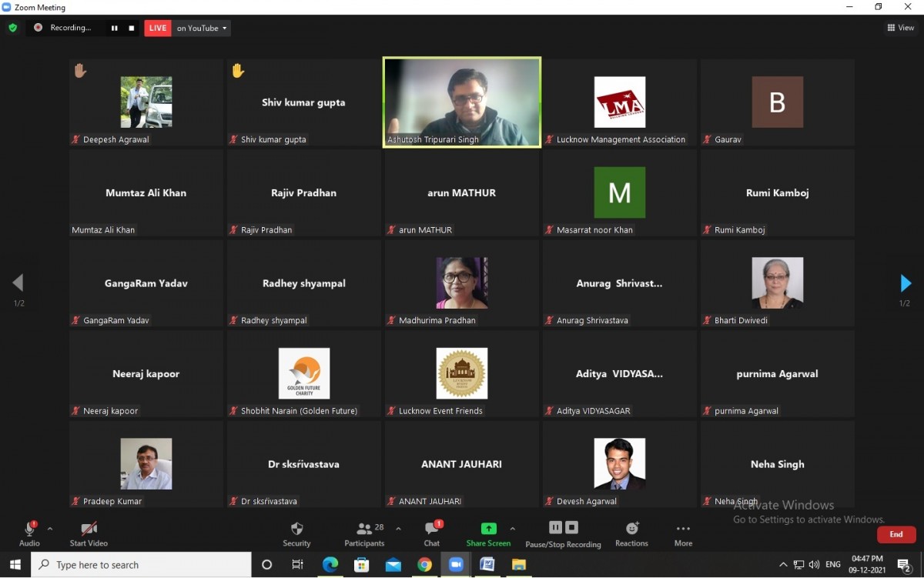Click the large GangaRam Yadav name
Viewport: 924px width, 578px height.
tap(146, 283)
